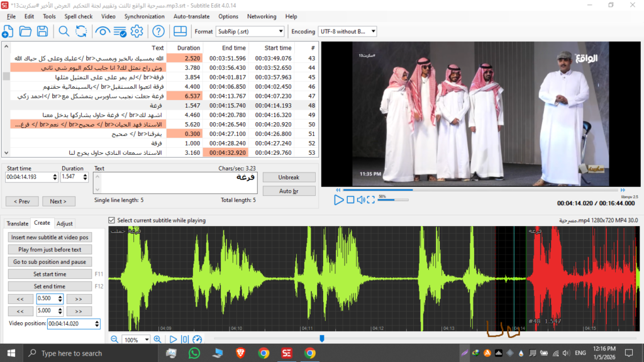Toggle the layout icon in the toolbar
644x362 pixels.
click(180, 31)
